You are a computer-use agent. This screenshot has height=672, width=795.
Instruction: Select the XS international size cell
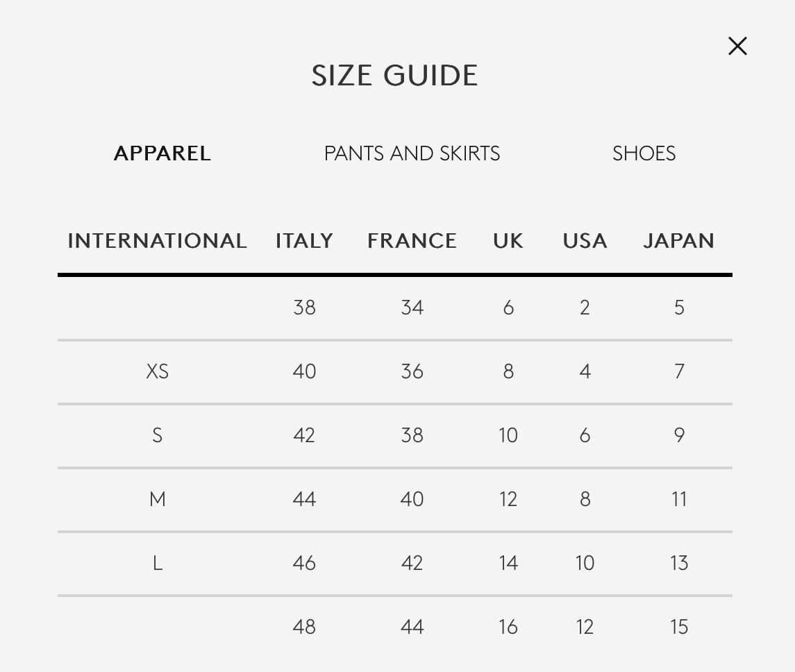click(x=158, y=371)
